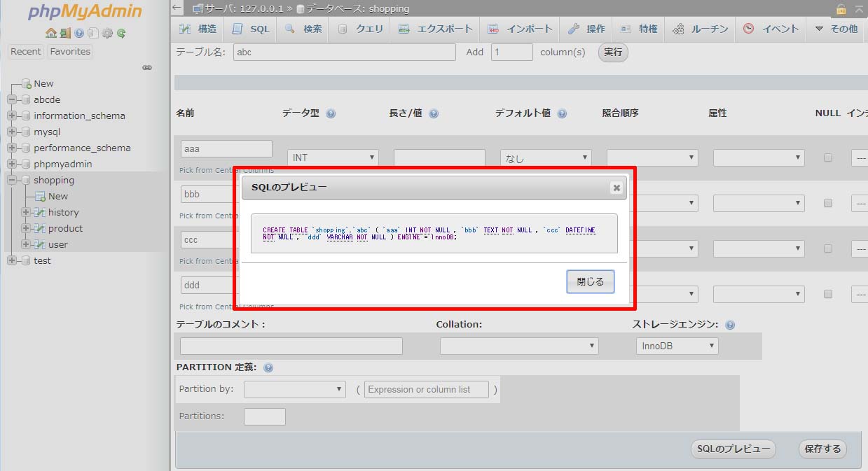
Task: Open the インポート tab
Action: [521, 29]
